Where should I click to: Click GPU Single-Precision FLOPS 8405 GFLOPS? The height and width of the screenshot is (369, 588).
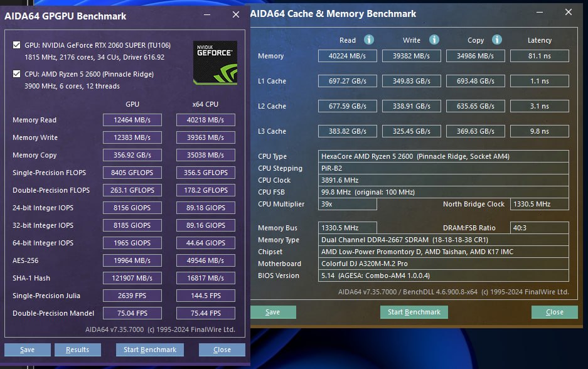(132, 173)
